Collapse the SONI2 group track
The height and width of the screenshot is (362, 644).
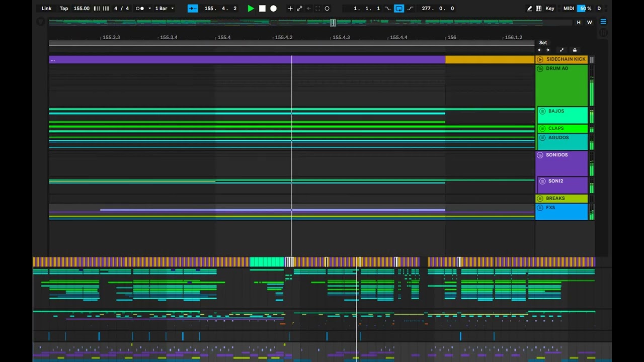542,182
